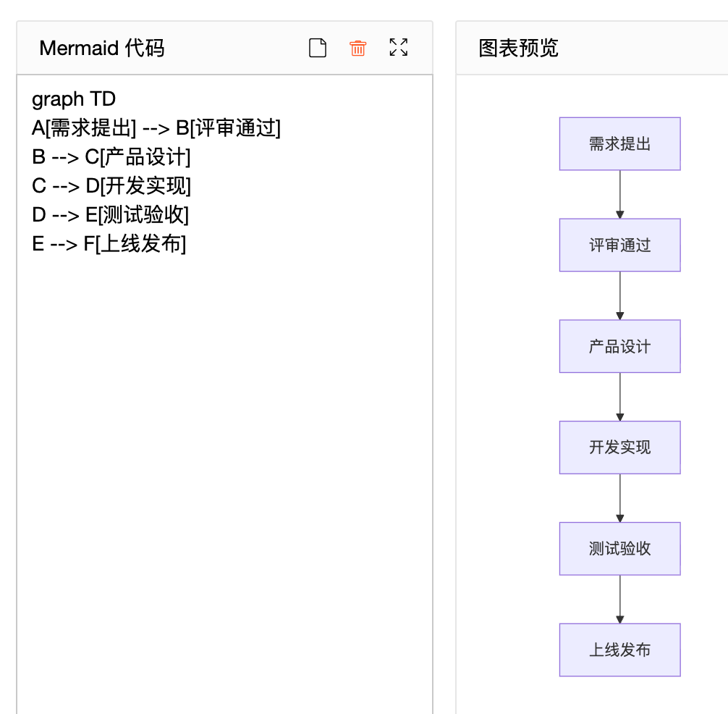The image size is (728, 714).
Task: Click the orange trash can icon
Action: tap(357, 49)
